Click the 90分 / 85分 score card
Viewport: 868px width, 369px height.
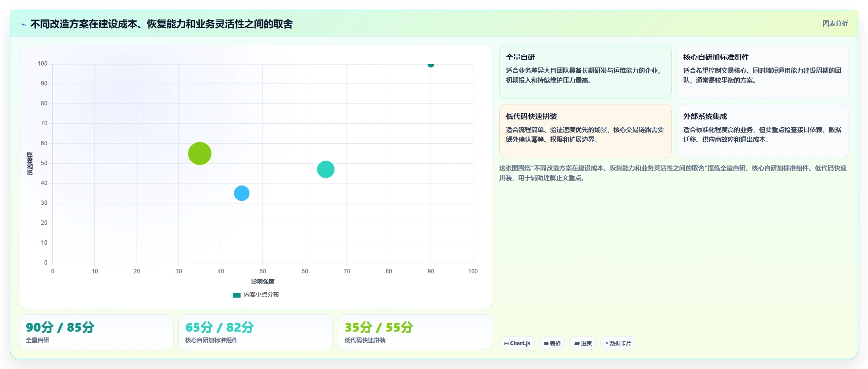tap(96, 332)
